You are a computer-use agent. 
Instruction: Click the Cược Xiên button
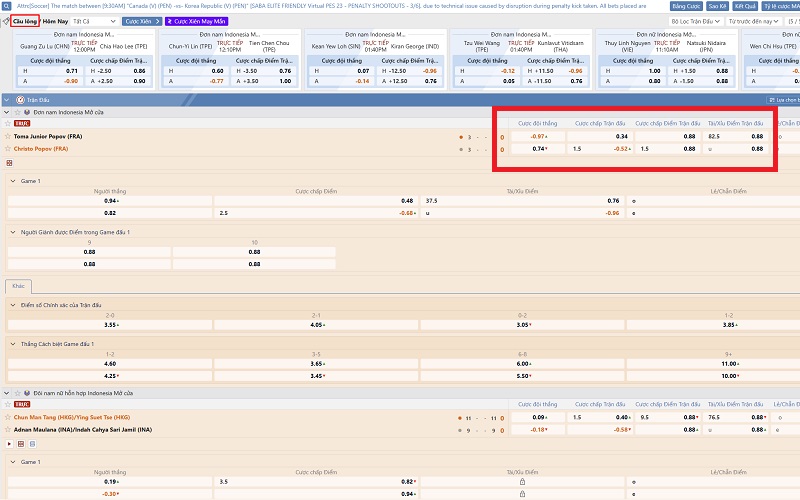(x=141, y=20)
